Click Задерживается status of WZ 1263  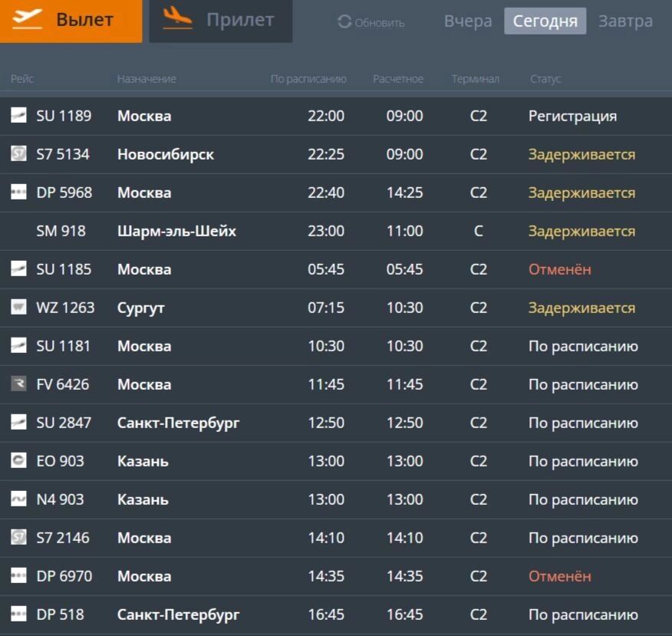coord(581,308)
